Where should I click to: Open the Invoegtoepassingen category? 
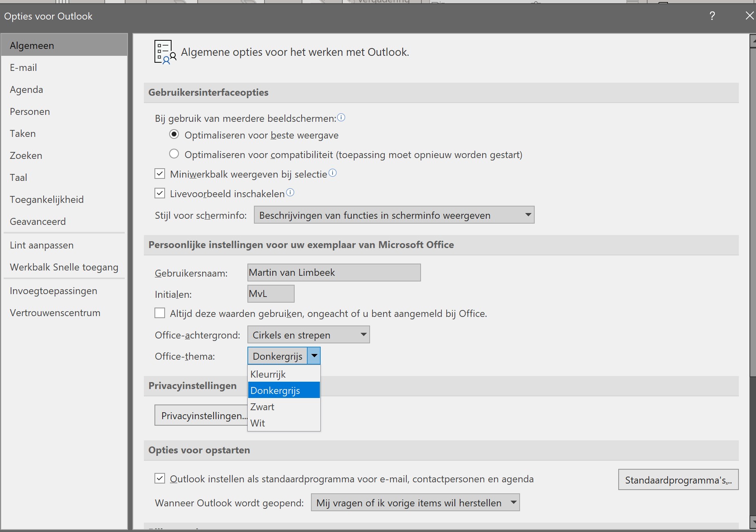64,290
